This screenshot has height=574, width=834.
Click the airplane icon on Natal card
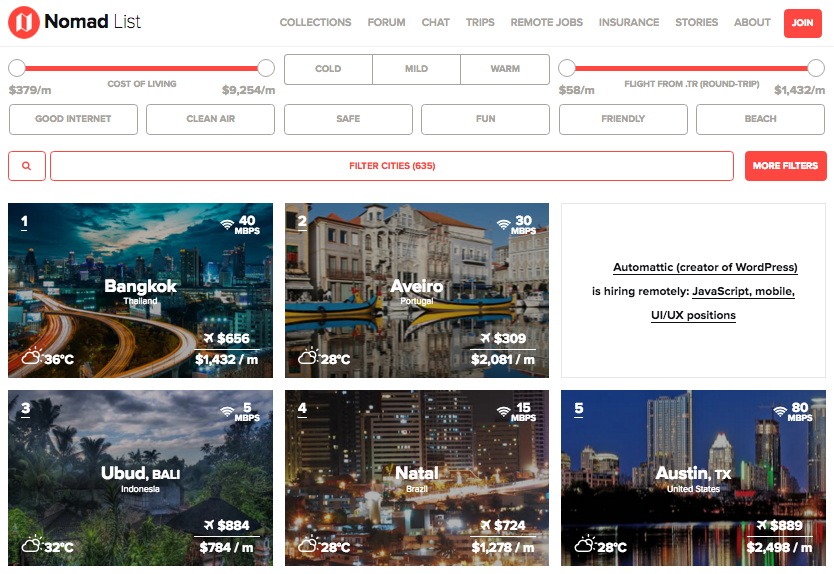(485, 525)
